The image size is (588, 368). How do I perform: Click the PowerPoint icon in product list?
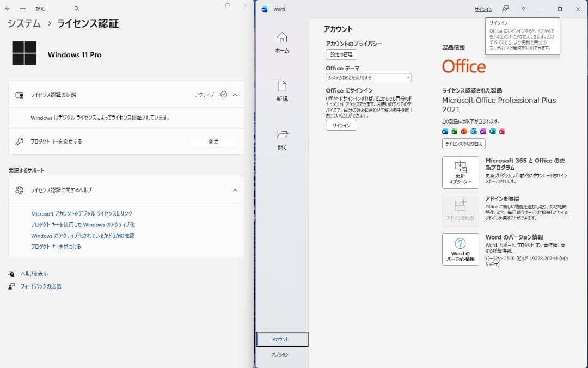tap(464, 132)
